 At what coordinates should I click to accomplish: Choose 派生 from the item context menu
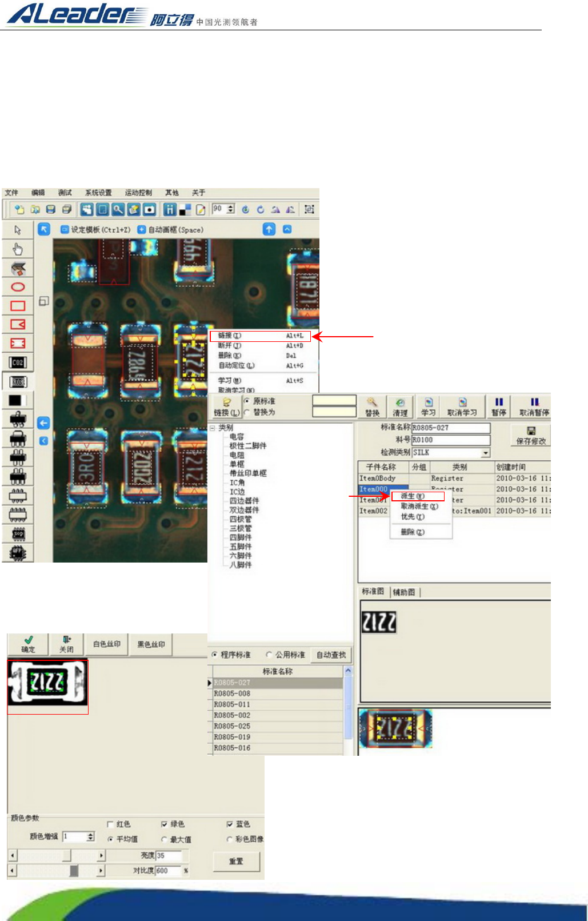click(418, 496)
